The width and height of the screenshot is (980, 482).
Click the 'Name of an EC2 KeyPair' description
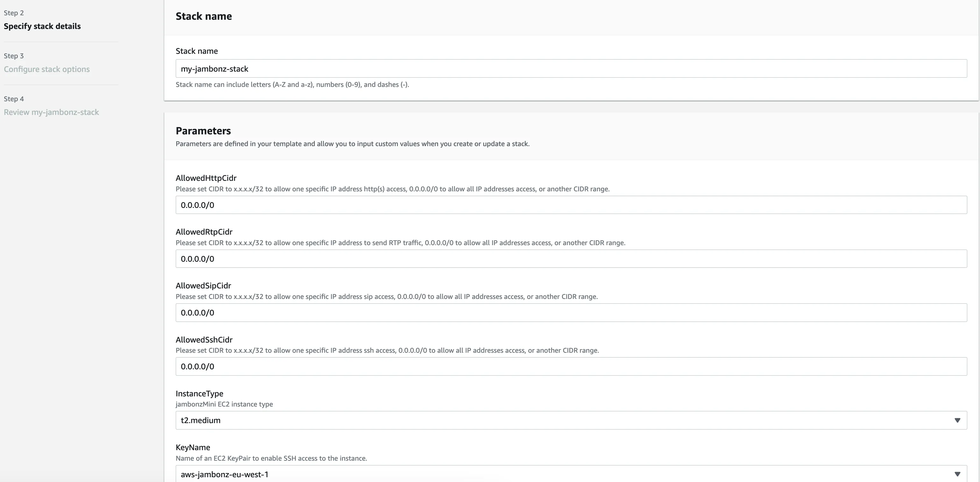(271, 458)
